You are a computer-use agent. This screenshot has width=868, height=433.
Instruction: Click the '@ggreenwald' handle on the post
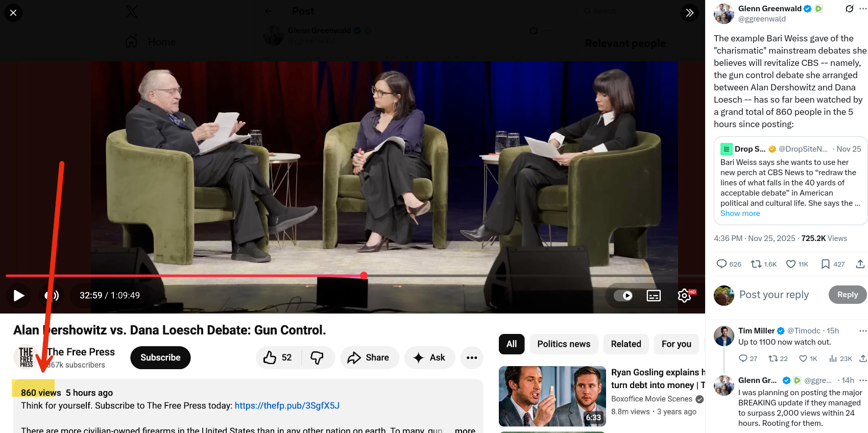tap(762, 19)
